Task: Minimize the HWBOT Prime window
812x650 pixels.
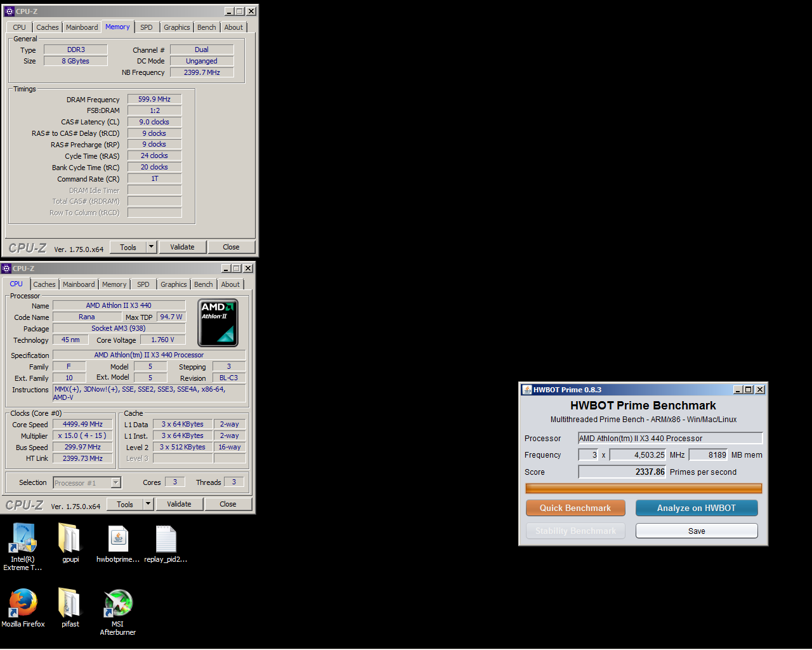Action: coord(738,390)
